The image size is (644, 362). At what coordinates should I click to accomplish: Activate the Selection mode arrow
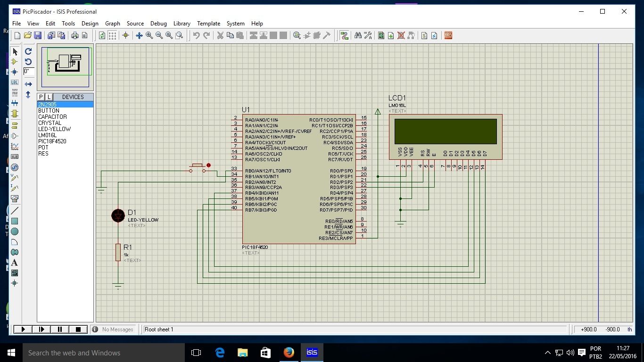click(x=15, y=51)
